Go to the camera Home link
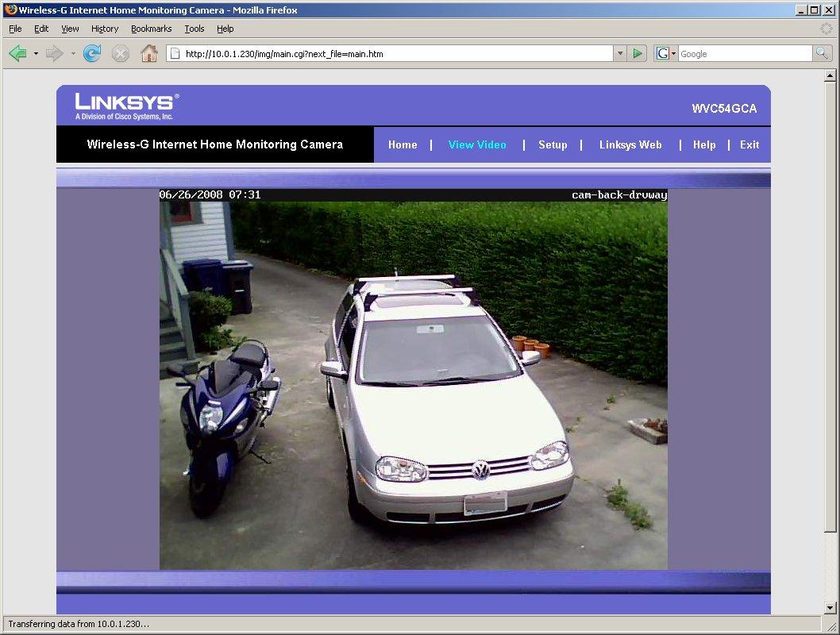Image resolution: width=840 pixels, height=635 pixels. 403,144
